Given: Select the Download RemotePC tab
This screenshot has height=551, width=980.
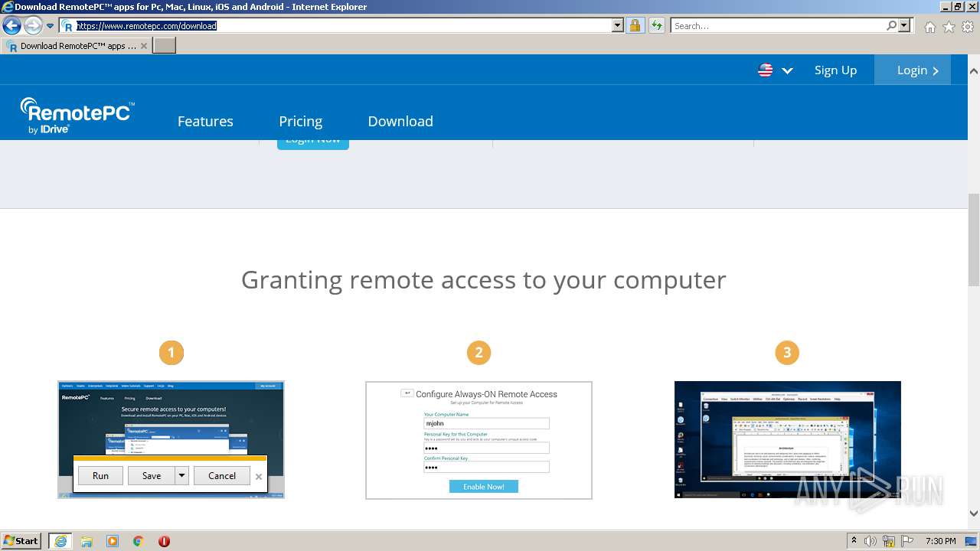Looking at the screenshot, I should [x=77, y=46].
